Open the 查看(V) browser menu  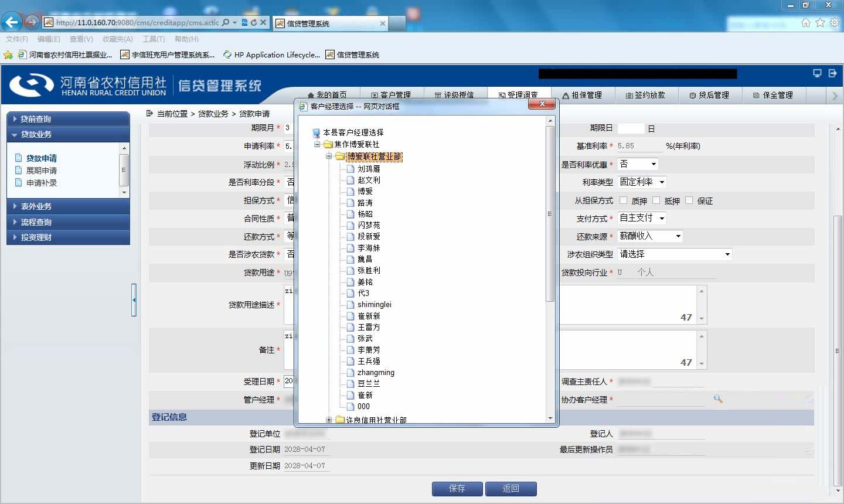(x=81, y=39)
